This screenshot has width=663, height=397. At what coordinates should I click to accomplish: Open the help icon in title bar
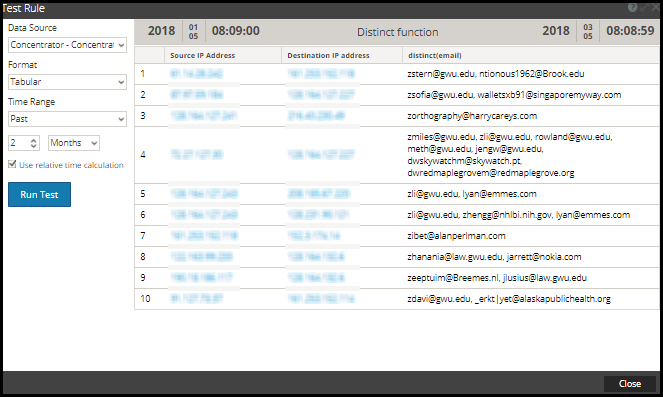tap(632, 7)
